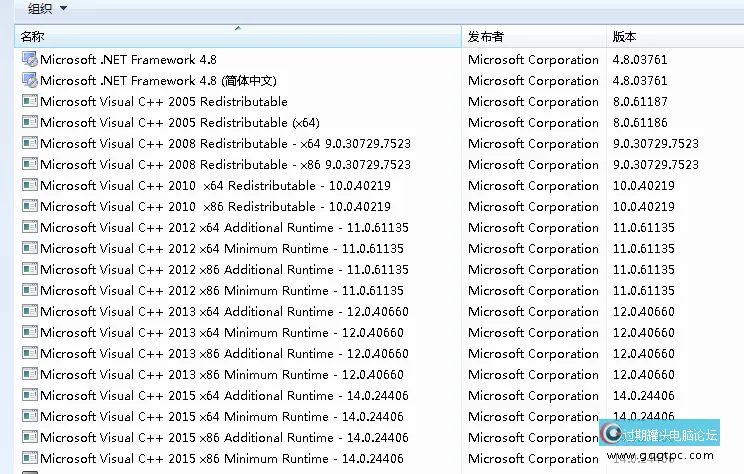744x474 pixels.
Task: Select Visual C++ 2015 x86 Additional Runtime row
Action: 224,438
